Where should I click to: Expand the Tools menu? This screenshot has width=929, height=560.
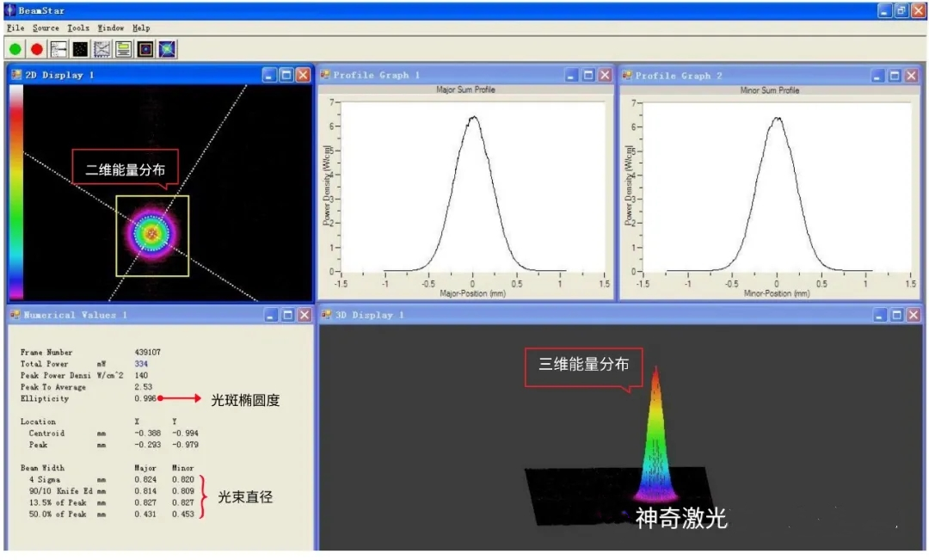pos(78,28)
